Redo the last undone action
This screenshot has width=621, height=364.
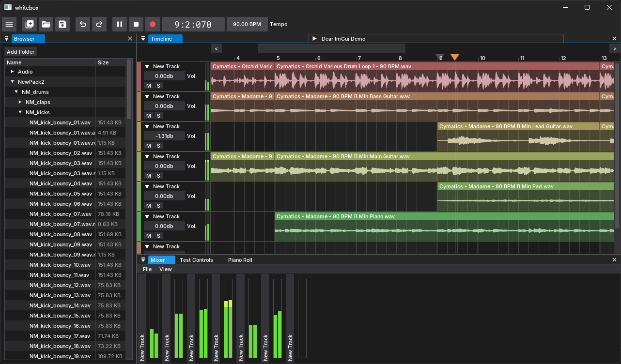(99, 24)
